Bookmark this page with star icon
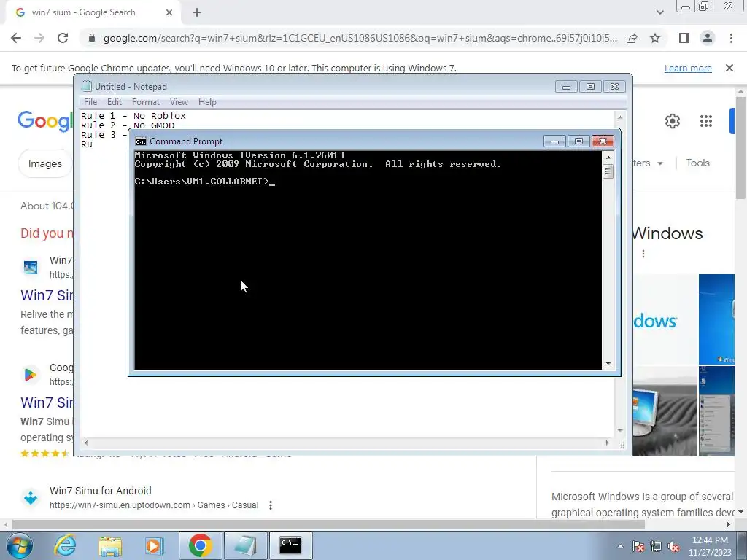Screen dimensions: 747x560 point(655,38)
